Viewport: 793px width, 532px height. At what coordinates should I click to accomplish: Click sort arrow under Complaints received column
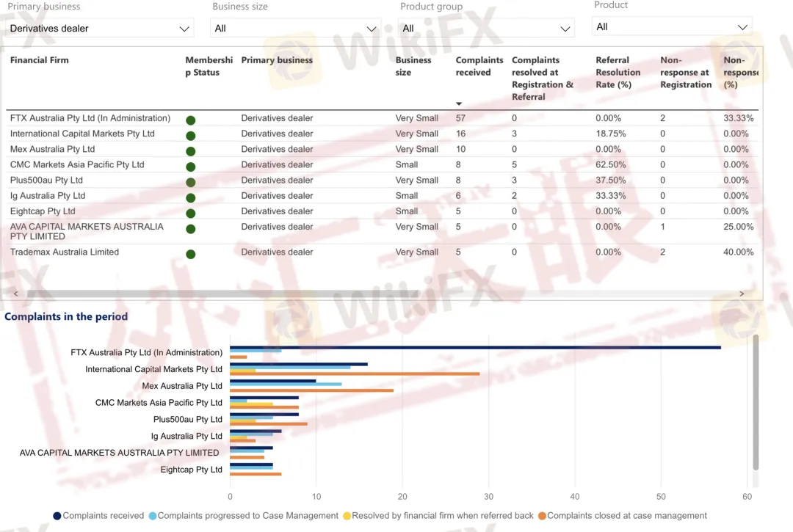click(x=460, y=103)
